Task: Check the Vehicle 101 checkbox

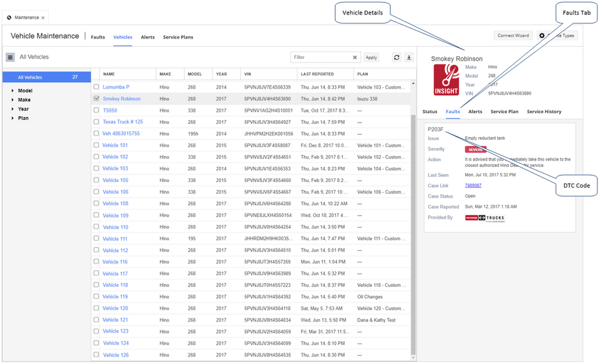Action: tap(96, 145)
